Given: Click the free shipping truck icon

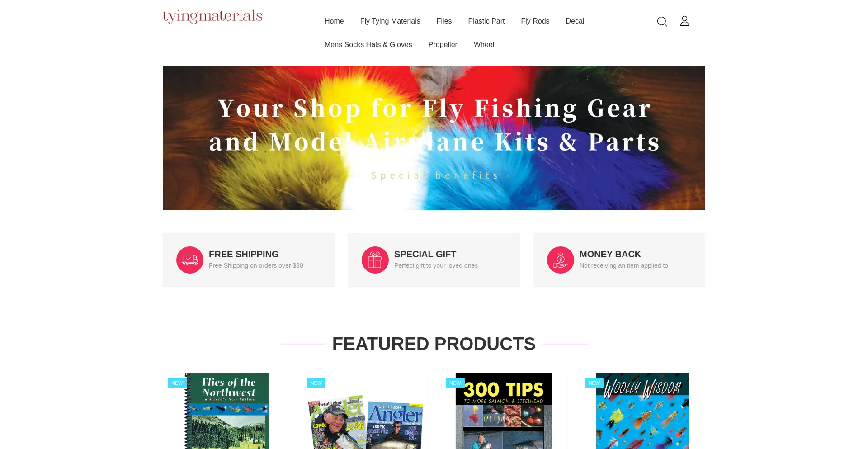Looking at the screenshot, I should [190, 260].
